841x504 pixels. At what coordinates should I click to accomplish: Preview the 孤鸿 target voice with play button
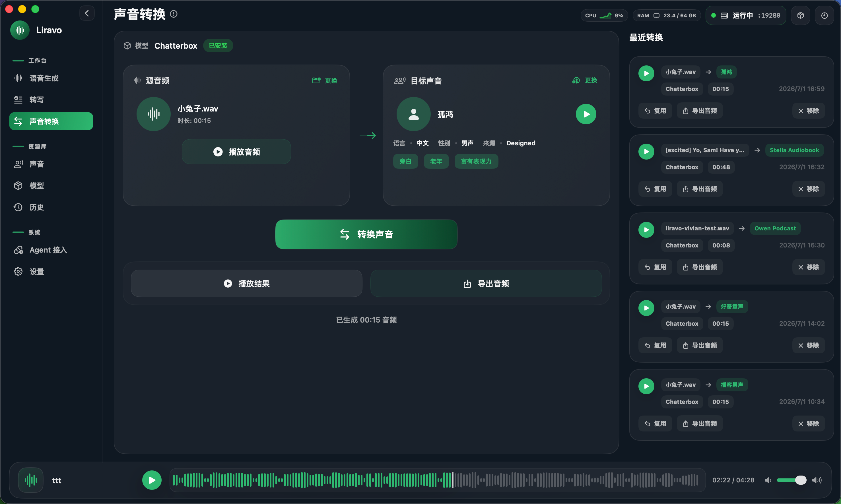point(586,114)
